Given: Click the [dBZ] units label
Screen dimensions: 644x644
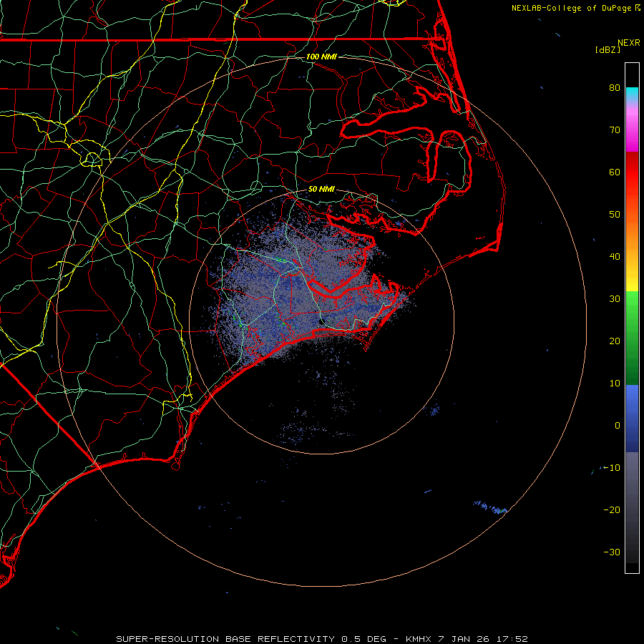Looking at the screenshot, I should pyautogui.click(x=608, y=49).
